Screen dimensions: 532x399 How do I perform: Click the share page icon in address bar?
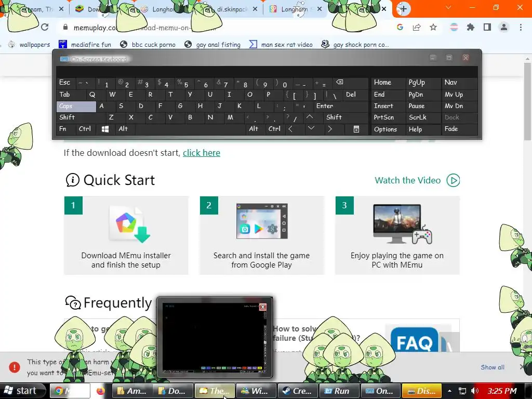(417, 28)
